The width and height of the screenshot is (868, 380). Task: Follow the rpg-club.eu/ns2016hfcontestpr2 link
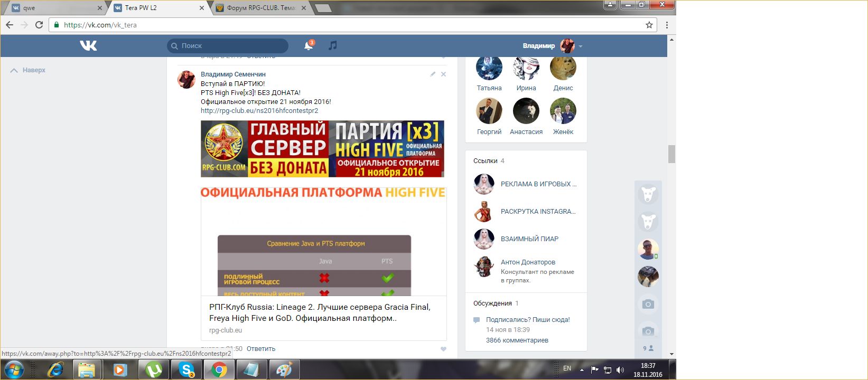pyautogui.click(x=259, y=111)
